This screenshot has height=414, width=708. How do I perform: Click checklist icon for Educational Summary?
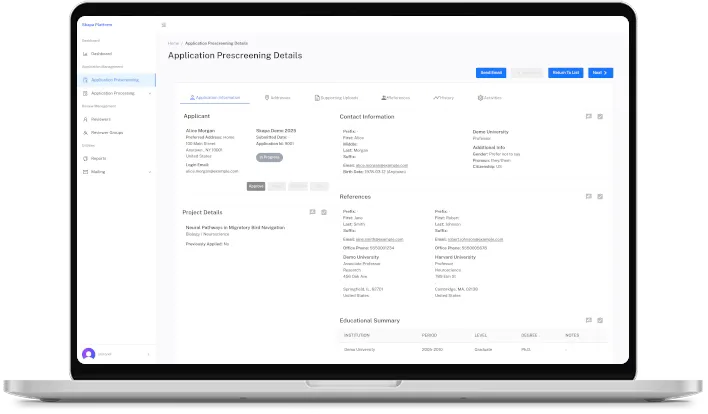click(600, 320)
